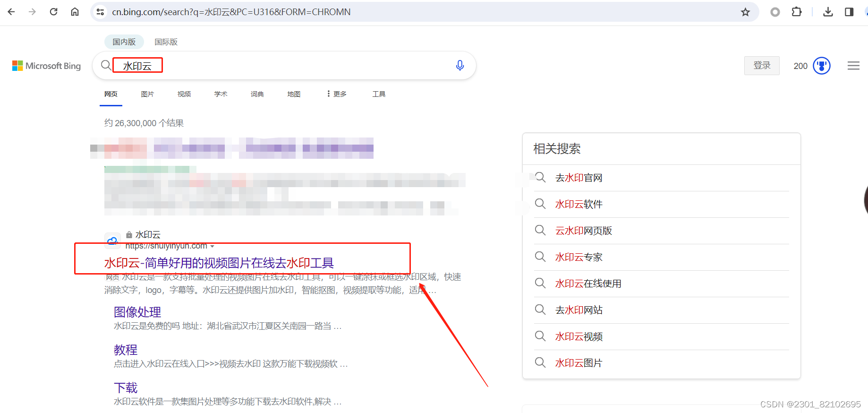
Task: Go back to the previous browser page
Action: pyautogui.click(x=11, y=12)
